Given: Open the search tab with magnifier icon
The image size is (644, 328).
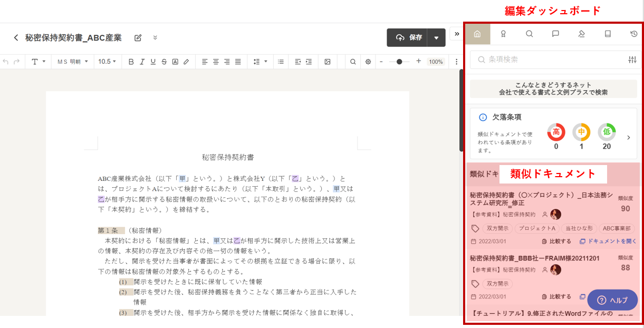Looking at the screenshot, I should coord(530,34).
